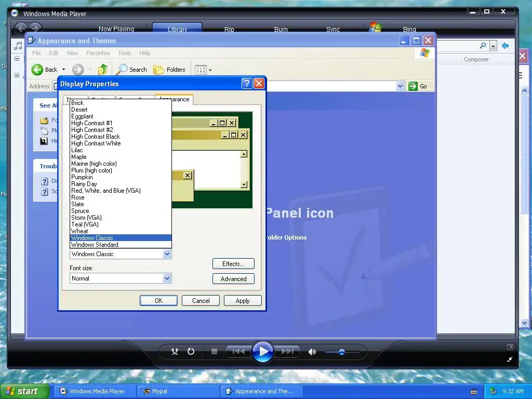Click Apply in Display Properties
532x399 pixels.
(x=243, y=301)
